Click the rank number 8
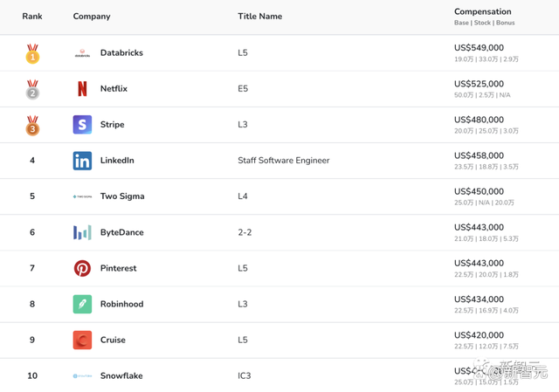Viewport: 559px width, 392px height. pyautogui.click(x=32, y=304)
